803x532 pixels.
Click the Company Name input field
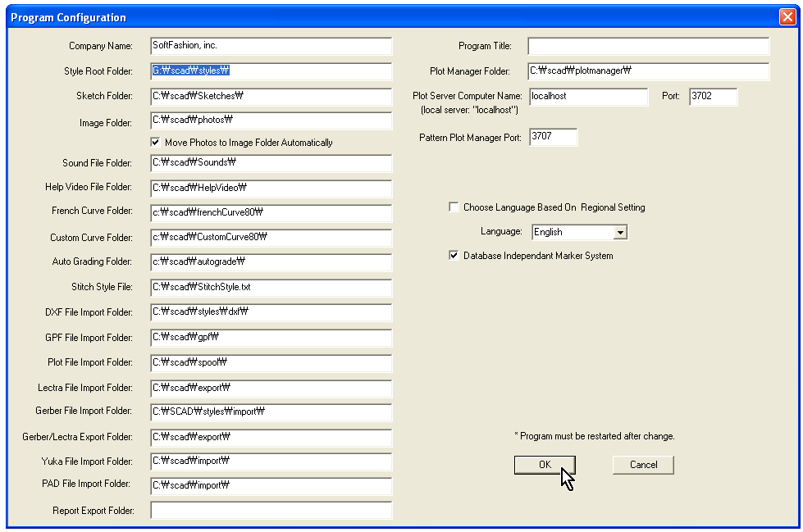tap(271, 46)
